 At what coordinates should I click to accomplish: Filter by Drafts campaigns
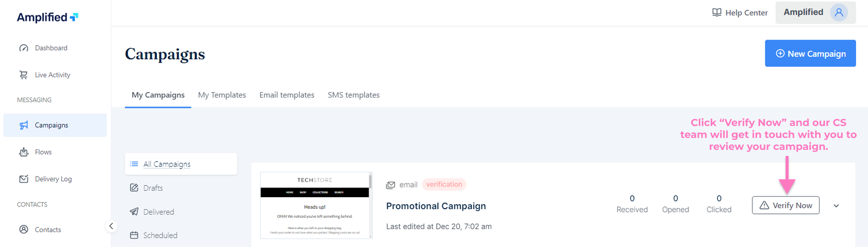(153, 188)
